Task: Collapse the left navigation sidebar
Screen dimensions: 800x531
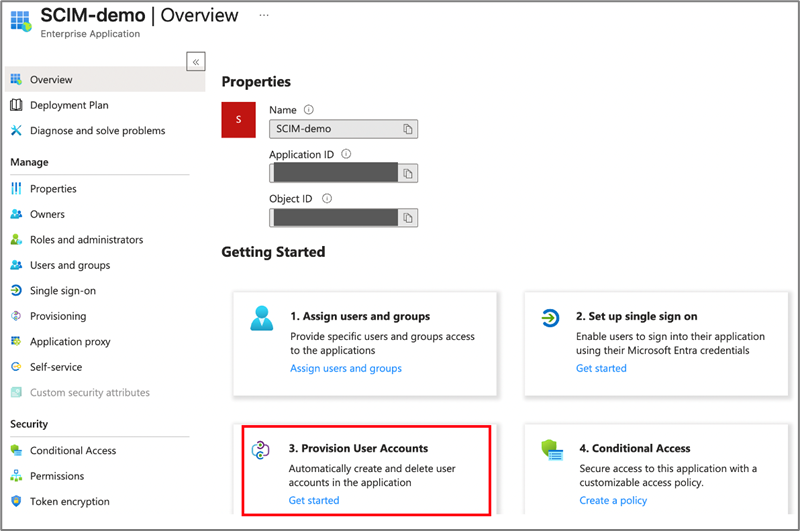Action: [x=196, y=61]
